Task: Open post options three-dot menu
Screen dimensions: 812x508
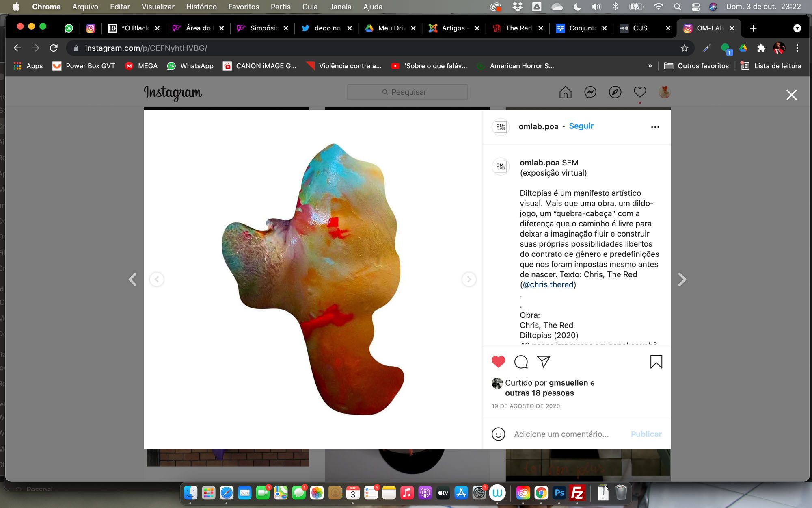Action: 655,127
